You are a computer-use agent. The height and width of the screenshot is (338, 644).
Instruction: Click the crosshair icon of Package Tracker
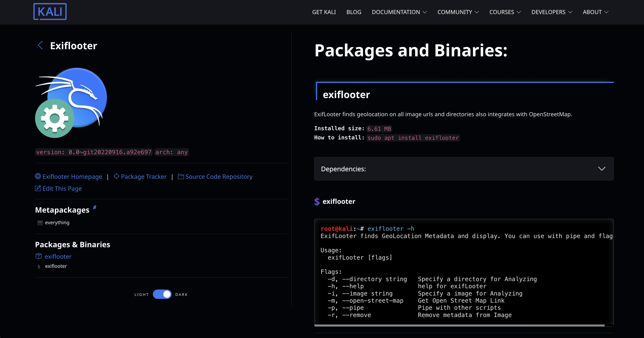coord(116,176)
